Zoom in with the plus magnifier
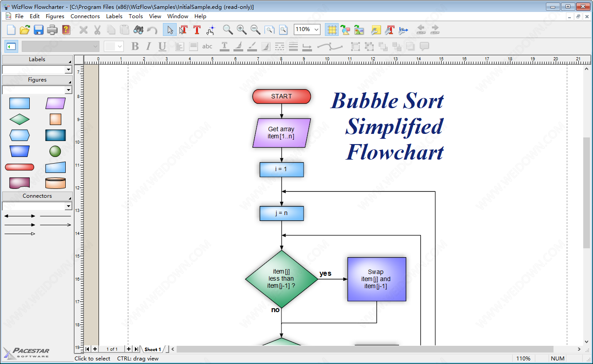The height and width of the screenshot is (364, 593). 241,30
